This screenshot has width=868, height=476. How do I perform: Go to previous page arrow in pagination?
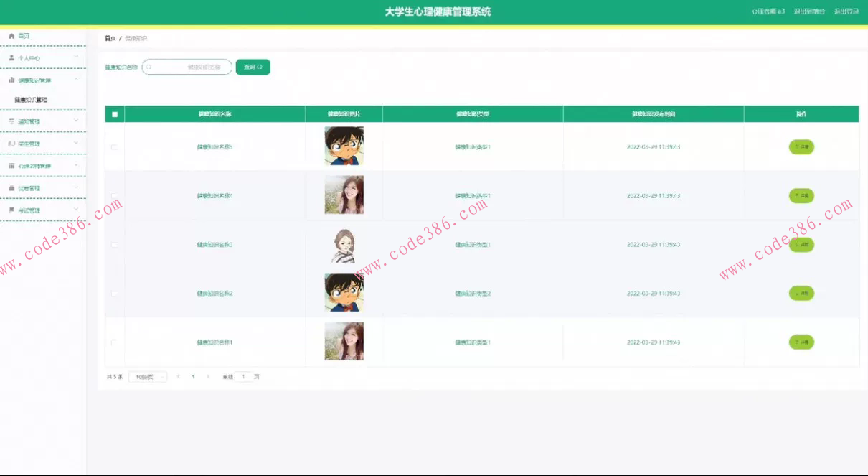[178, 377]
